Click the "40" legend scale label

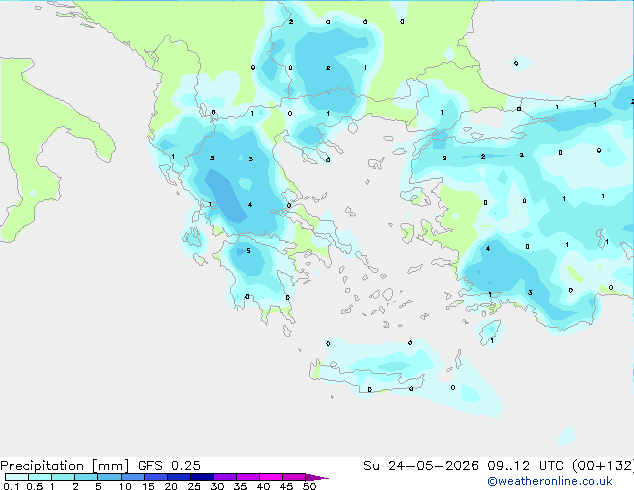(x=263, y=486)
